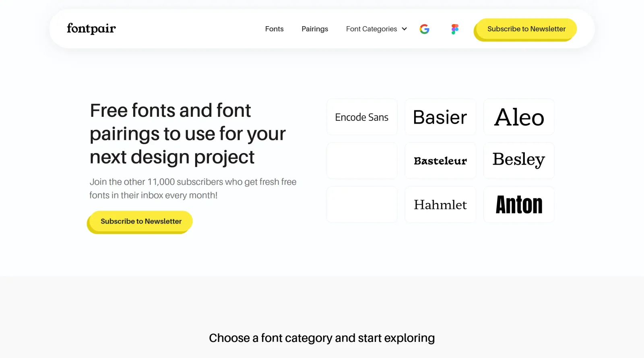Click the Google fonts icon in navbar
This screenshot has width=644, height=358.
424,29
